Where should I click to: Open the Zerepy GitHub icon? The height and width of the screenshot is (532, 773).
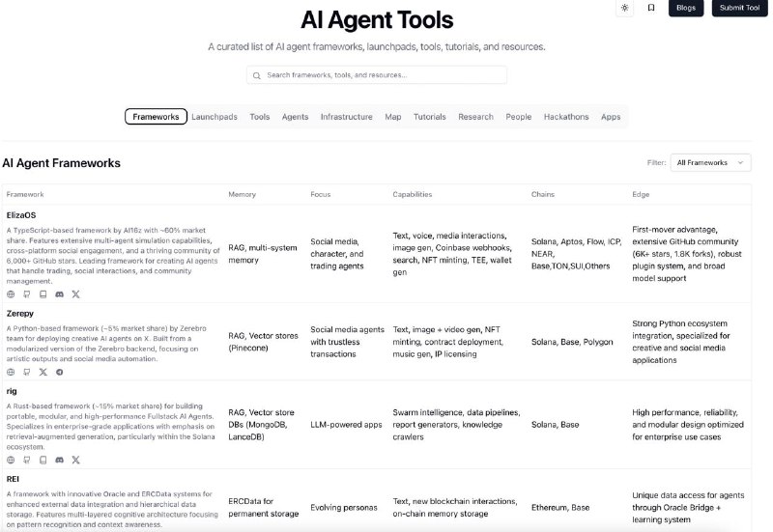point(27,372)
